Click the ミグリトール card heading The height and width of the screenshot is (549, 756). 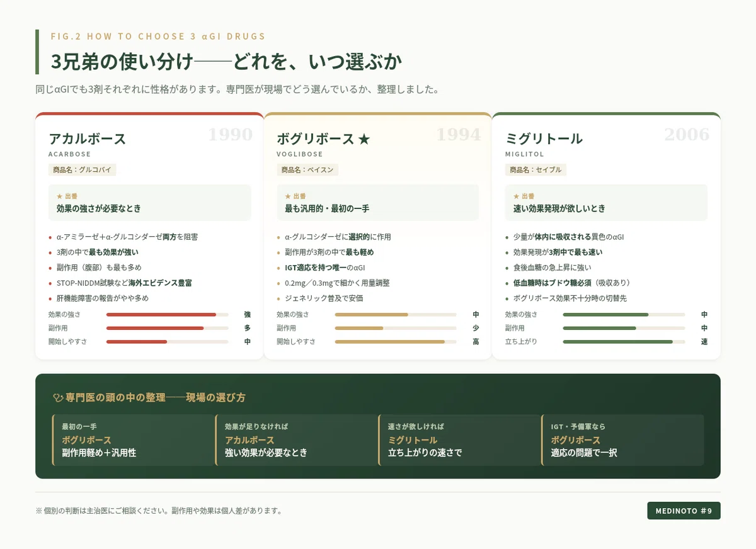(x=544, y=139)
